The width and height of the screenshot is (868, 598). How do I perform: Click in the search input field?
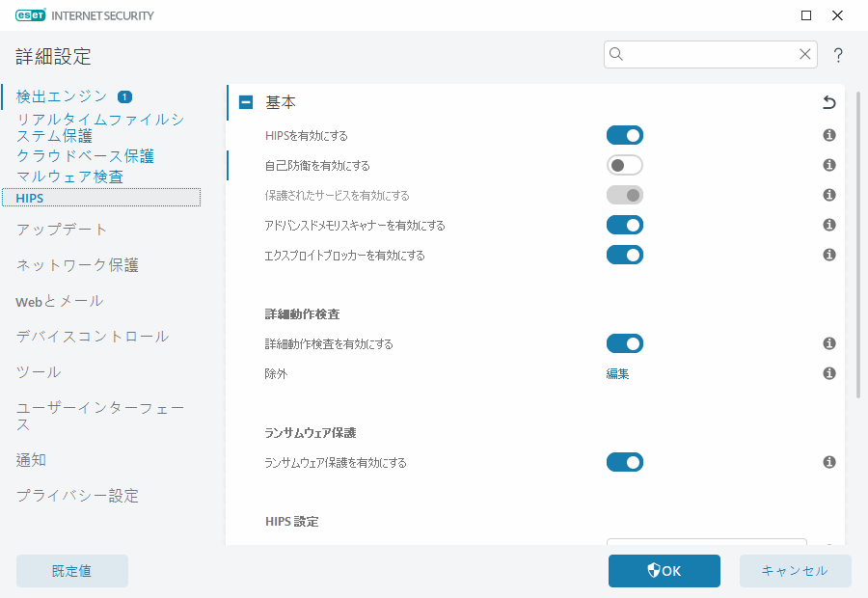point(709,55)
